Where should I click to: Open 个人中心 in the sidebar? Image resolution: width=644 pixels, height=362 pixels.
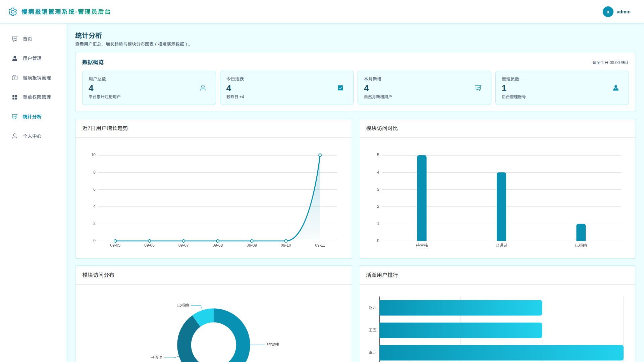pyautogui.click(x=34, y=136)
